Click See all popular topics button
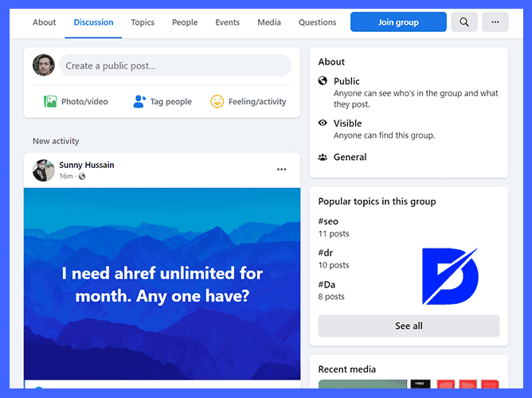Viewport: 532px width, 398px height. click(x=409, y=326)
